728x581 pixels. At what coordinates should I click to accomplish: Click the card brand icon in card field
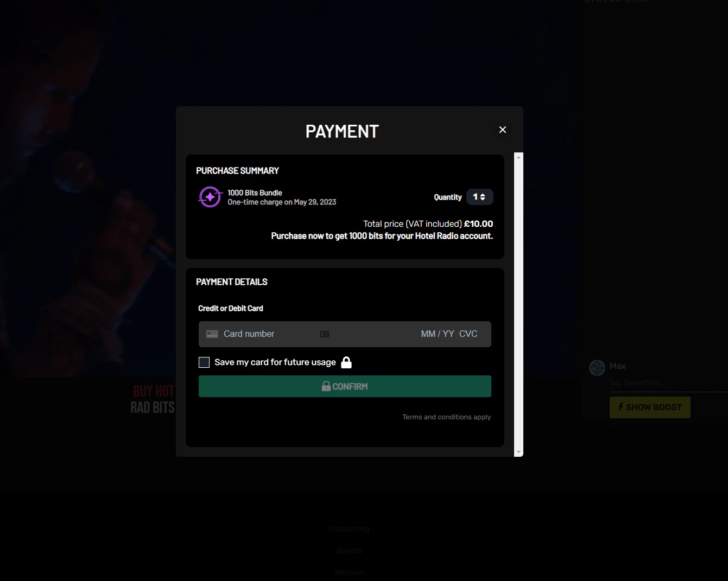coord(212,334)
